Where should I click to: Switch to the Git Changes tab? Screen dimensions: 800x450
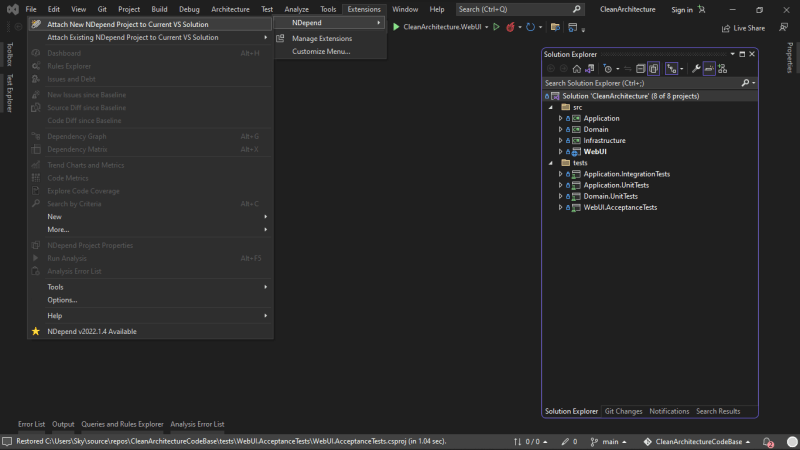pos(623,411)
